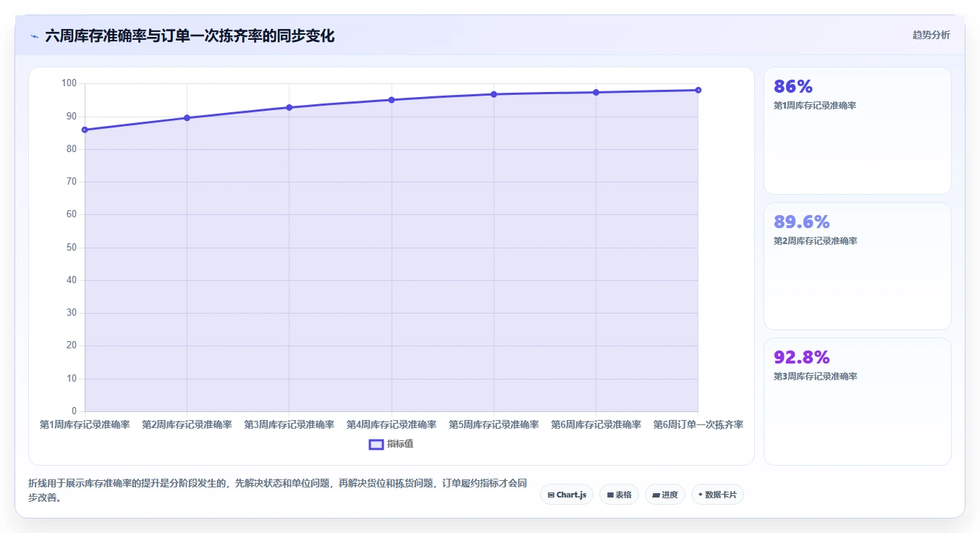Click the Chart.js tag chip
Image resolution: width=980 pixels, height=533 pixels.
coord(567,495)
